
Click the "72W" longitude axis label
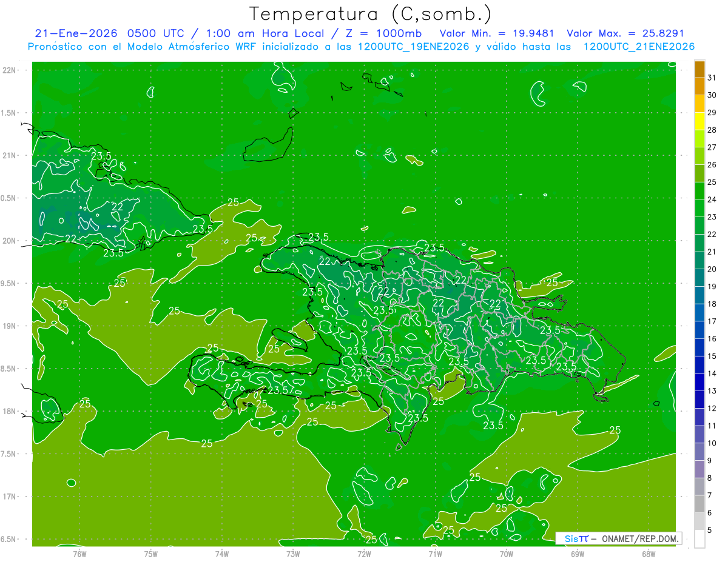[x=364, y=554]
